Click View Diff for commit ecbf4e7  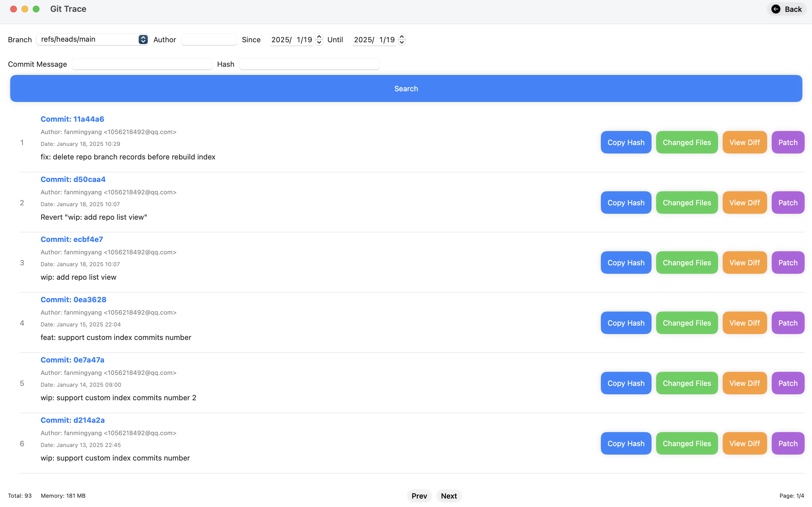coord(745,262)
